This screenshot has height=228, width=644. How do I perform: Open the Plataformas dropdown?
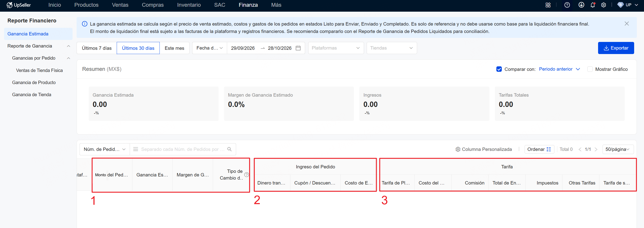[x=336, y=48]
